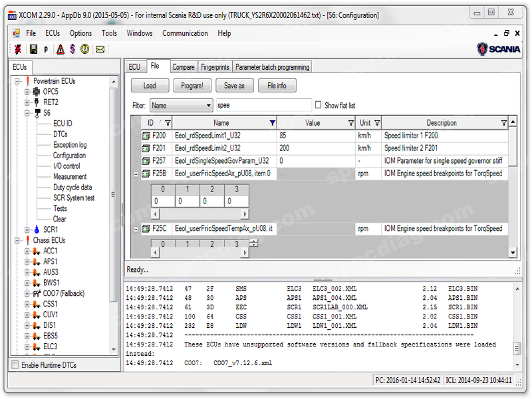
Task: Collapse the Powertrain ECUs tree node
Action: pyautogui.click(x=17, y=81)
